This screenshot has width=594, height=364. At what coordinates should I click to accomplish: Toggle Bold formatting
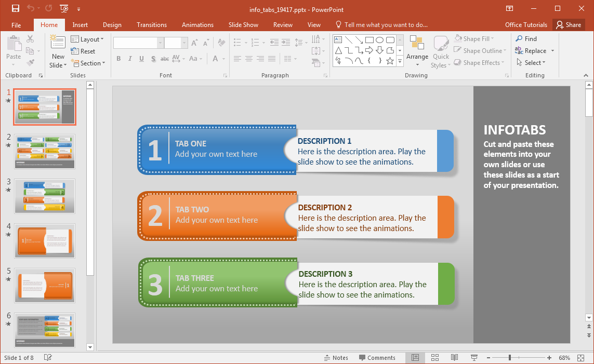point(118,59)
